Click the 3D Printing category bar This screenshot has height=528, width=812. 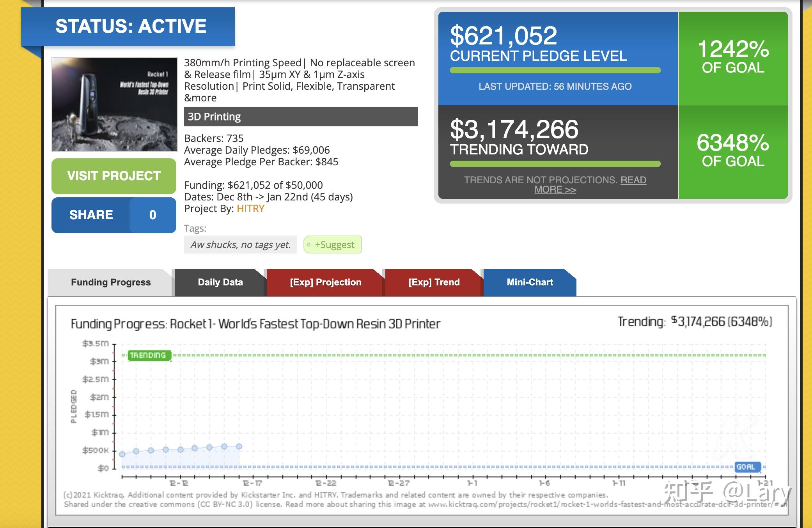click(301, 117)
